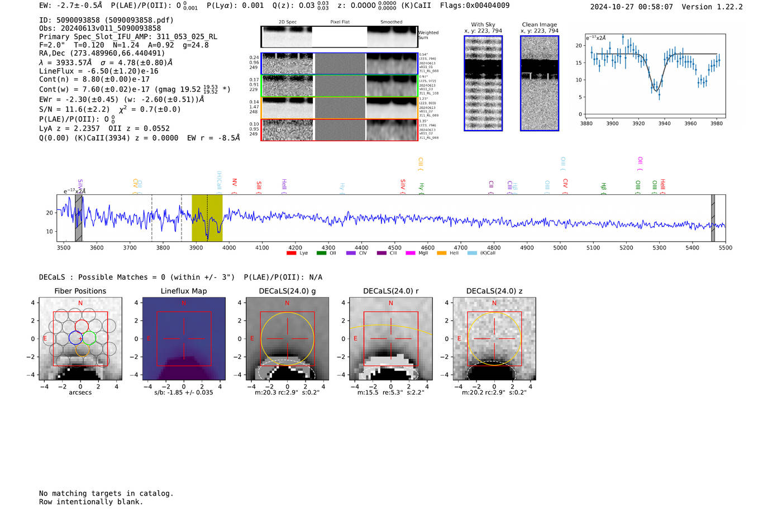Screen dimensions: 782x532
Task: Click the Smoothed column header
Action: (392, 22)
